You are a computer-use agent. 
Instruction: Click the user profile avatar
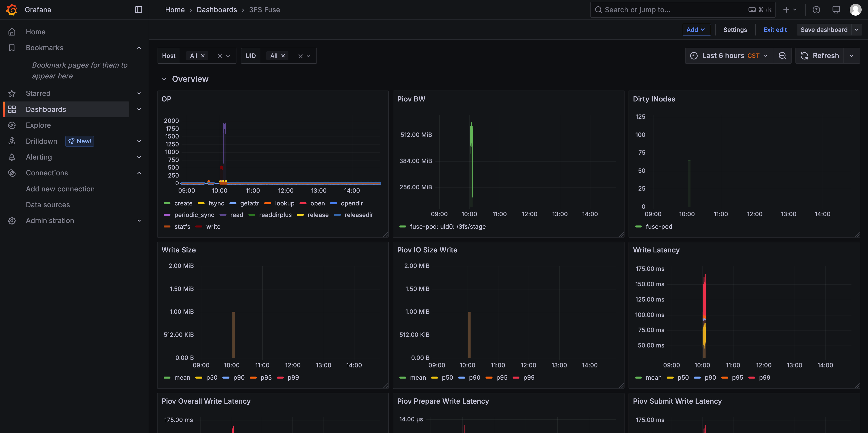pyautogui.click(x=855, y=9)
